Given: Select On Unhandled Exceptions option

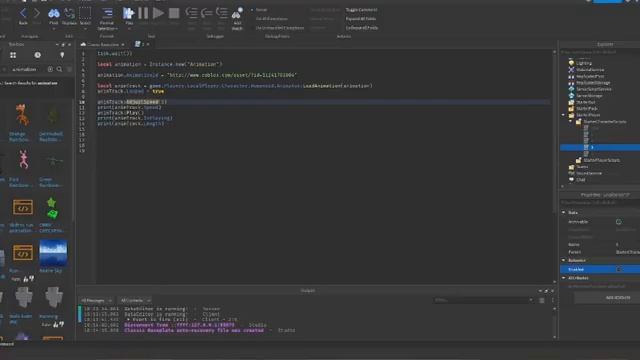Looking at the screenshot, I should tap(280, 28).
